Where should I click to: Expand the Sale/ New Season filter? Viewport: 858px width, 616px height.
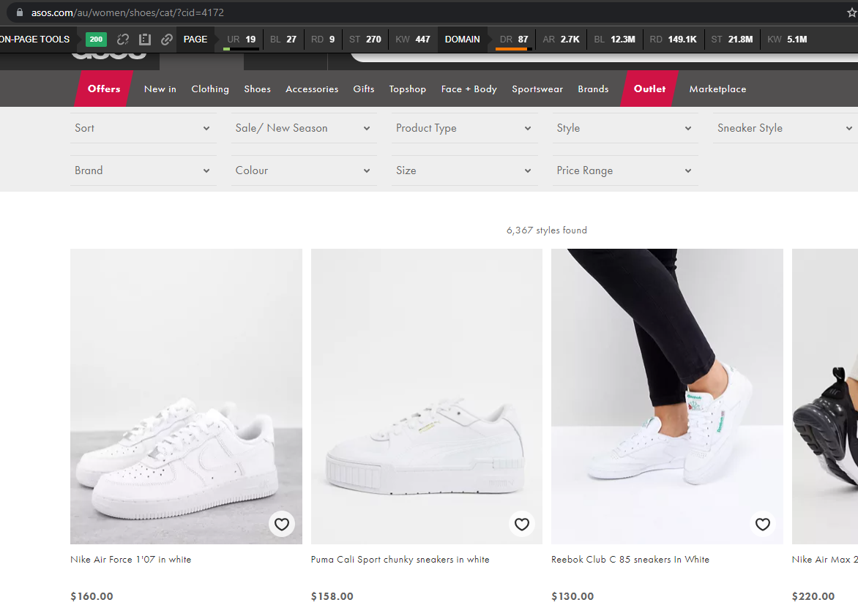tap(304, 128)
